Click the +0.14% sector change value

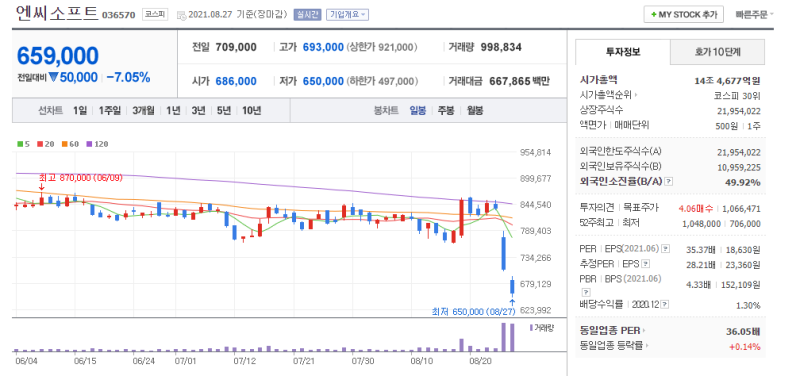pyautogui.click(x=746, y=347)
